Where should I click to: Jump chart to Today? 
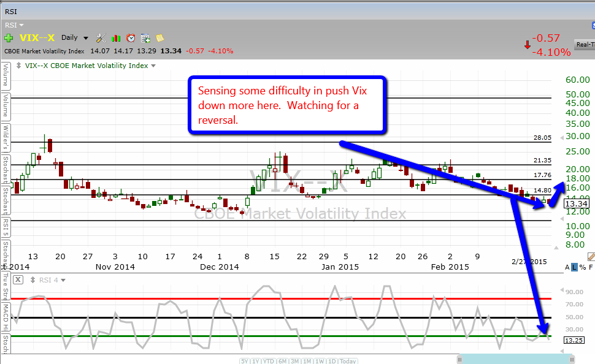[348, 361]
